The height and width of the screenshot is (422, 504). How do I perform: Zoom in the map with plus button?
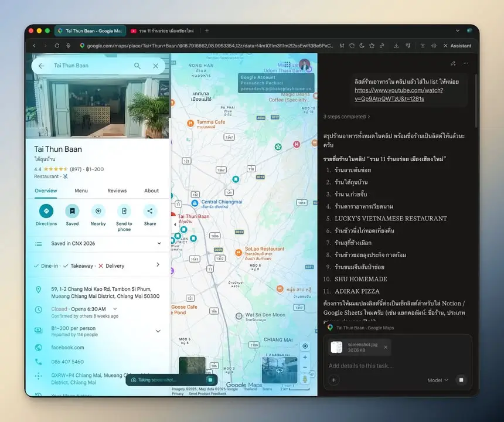click(x=305, y=358)
